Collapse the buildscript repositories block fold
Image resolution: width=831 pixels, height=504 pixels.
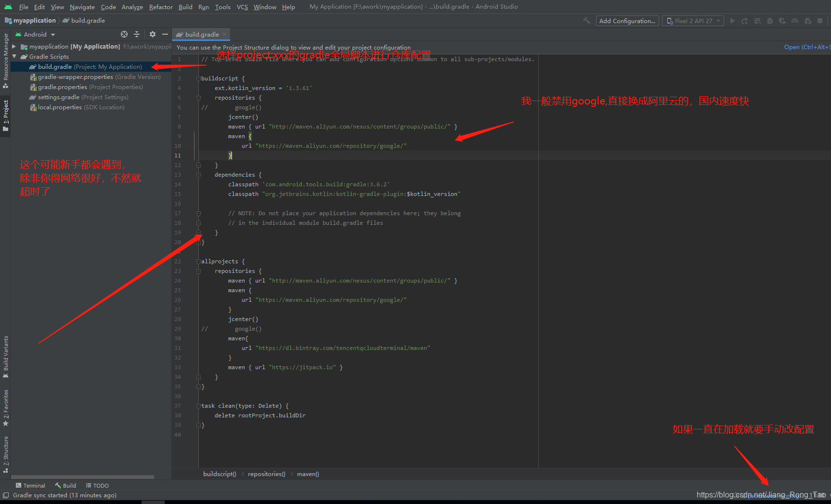[198, 98]
